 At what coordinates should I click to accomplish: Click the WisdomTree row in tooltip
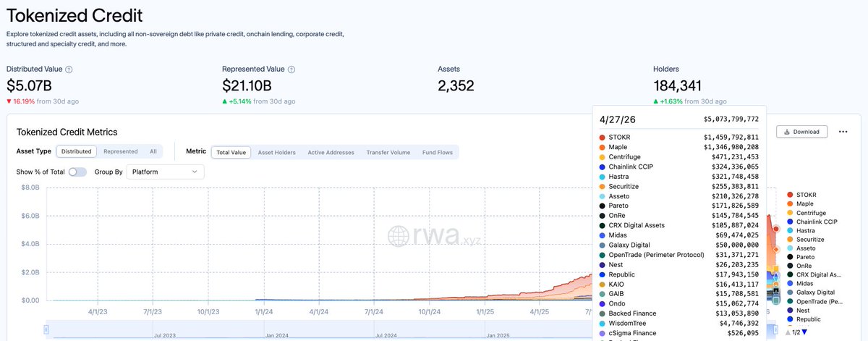[678, 324]
